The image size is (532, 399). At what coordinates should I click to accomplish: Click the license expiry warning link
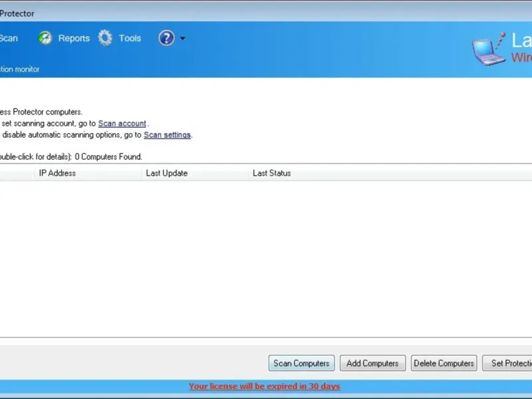click(265, 386)
